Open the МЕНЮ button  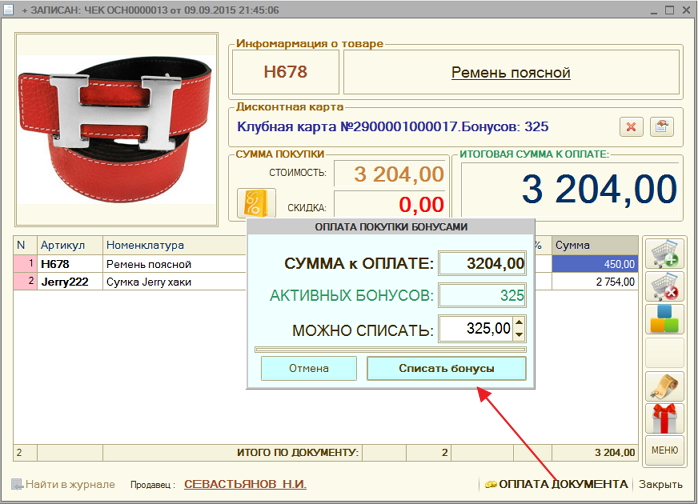point(664,451)
